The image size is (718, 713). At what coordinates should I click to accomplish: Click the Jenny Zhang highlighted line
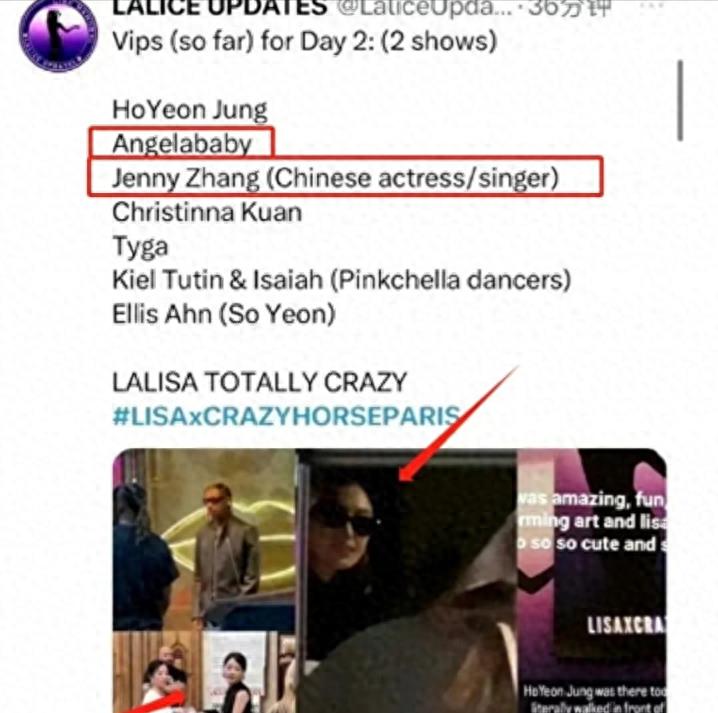click(x=336, y=178)
